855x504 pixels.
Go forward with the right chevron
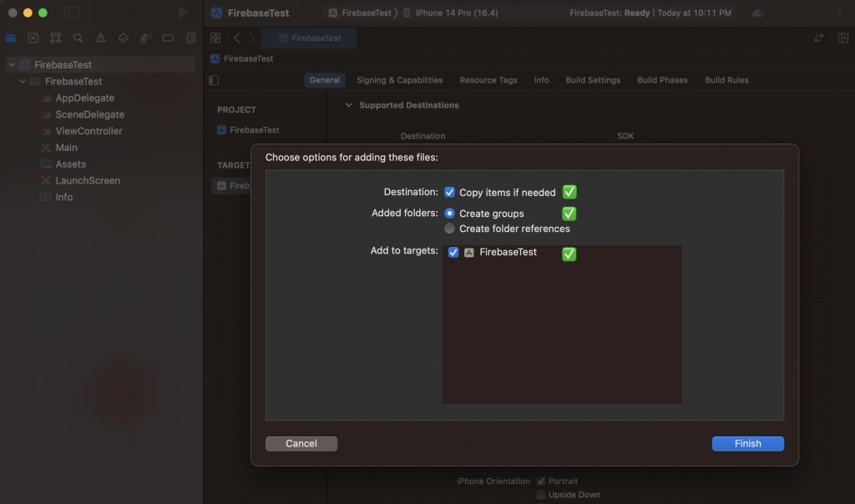coord(251,38)
